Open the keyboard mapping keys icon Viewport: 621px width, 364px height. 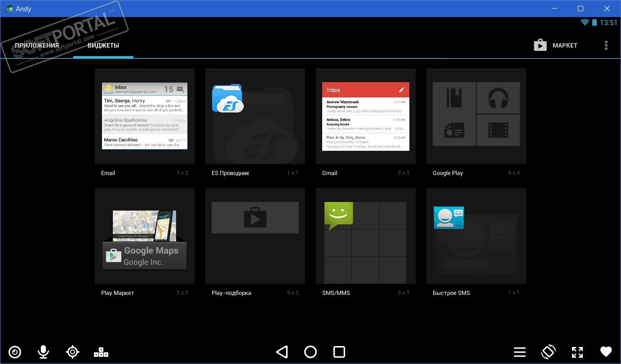click(x=101, y=352)
